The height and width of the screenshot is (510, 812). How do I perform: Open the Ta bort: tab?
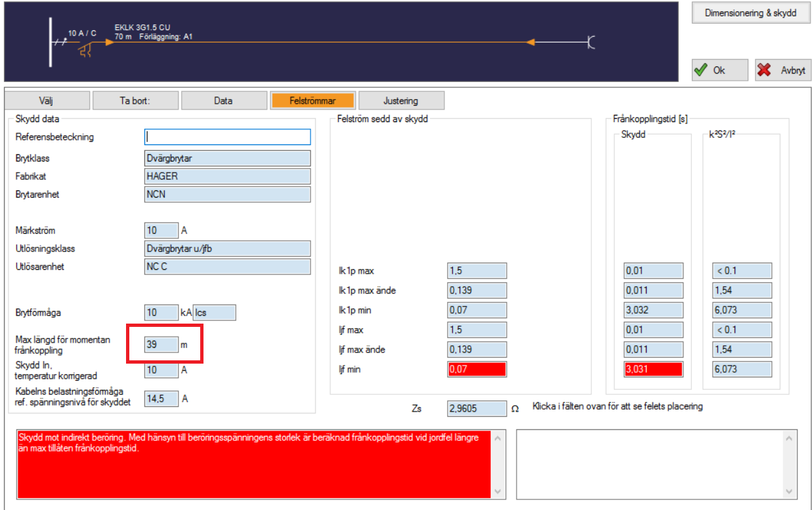click(135, 100)
